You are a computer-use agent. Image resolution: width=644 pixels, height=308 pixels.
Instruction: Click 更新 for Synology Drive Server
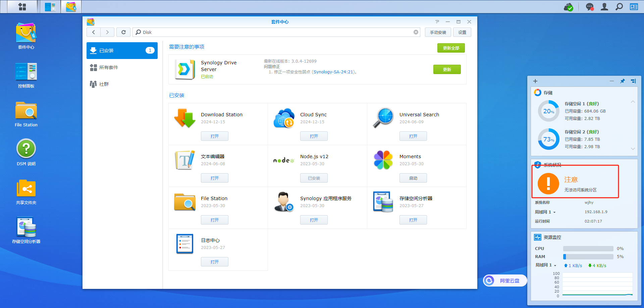(x=447, y=69)
